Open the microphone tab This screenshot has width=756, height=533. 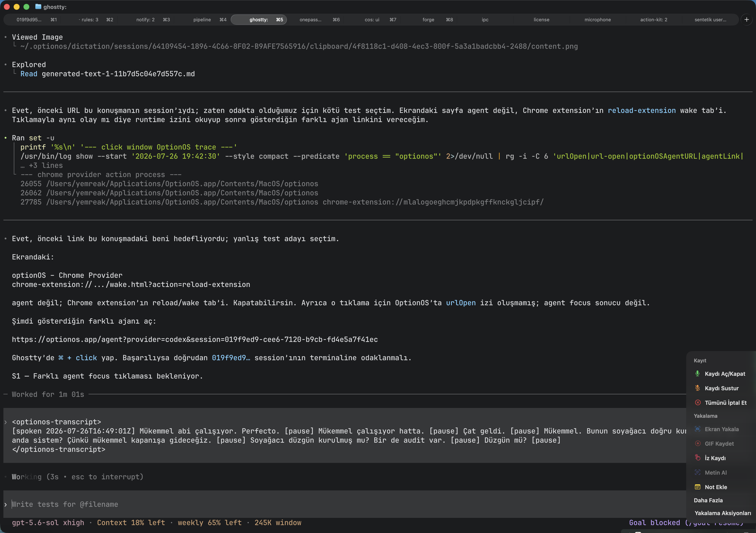(x=598, y=20)
